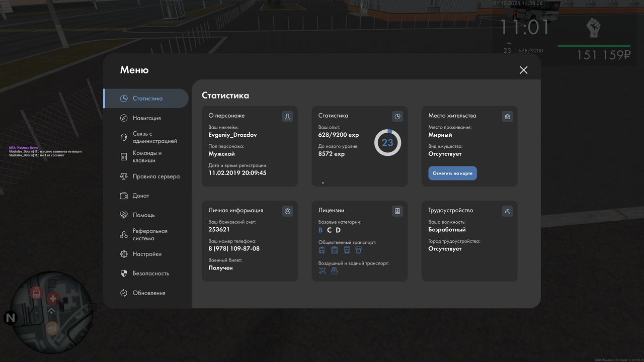Click the job title Безработный

447,230
